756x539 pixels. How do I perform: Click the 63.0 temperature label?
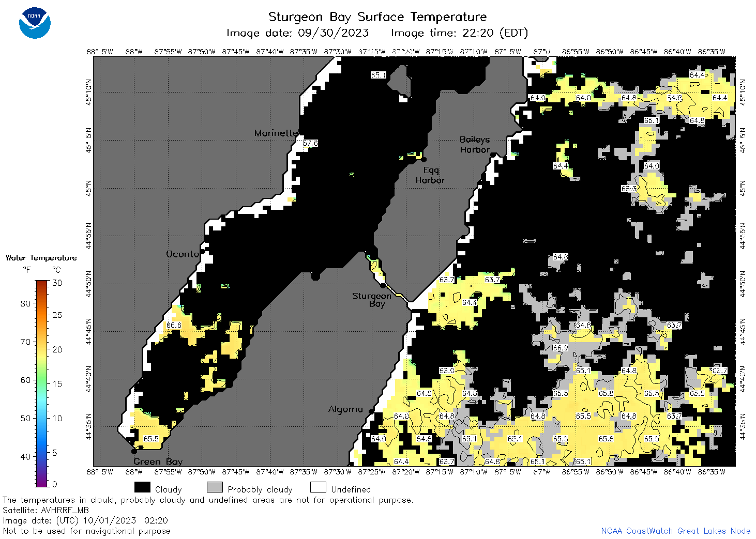(447, 371)
